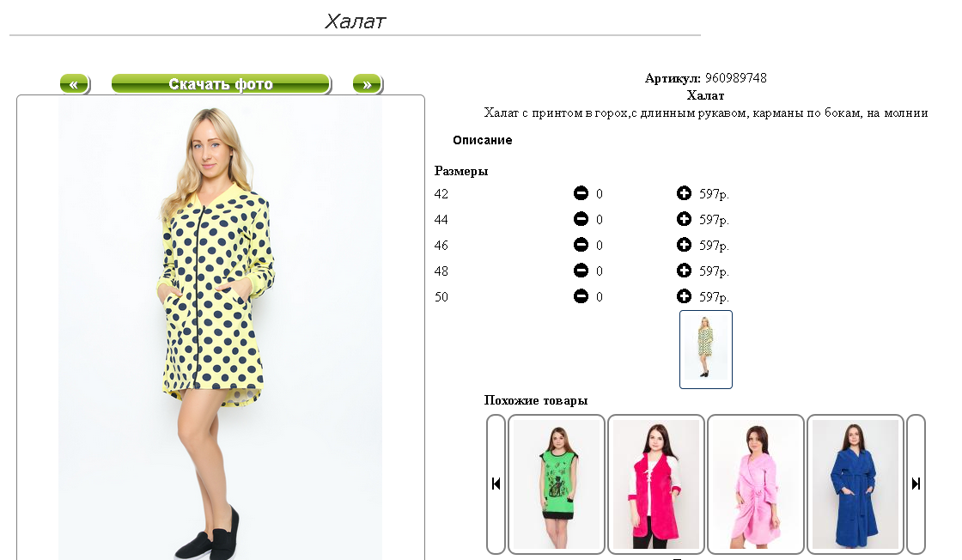Open the blue robe similar product
Viewport: 962px width, 560px height.
pos(855,484)
